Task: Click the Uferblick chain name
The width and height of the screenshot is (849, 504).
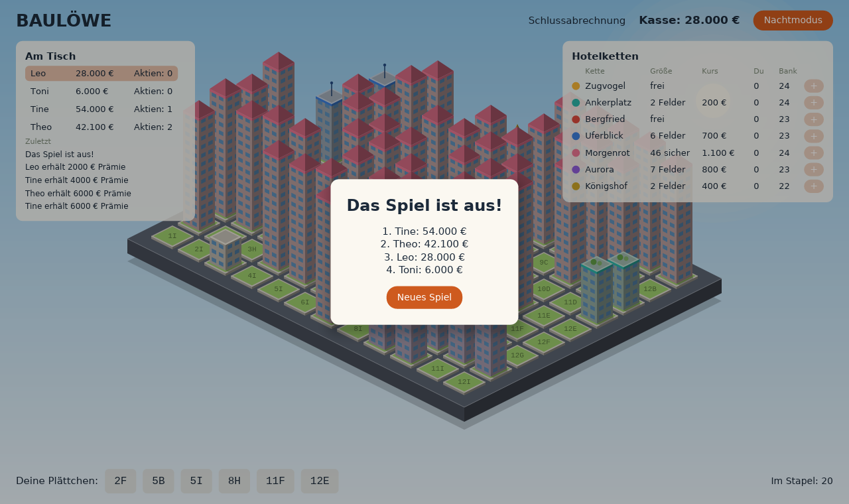Action: pos(604,136)
